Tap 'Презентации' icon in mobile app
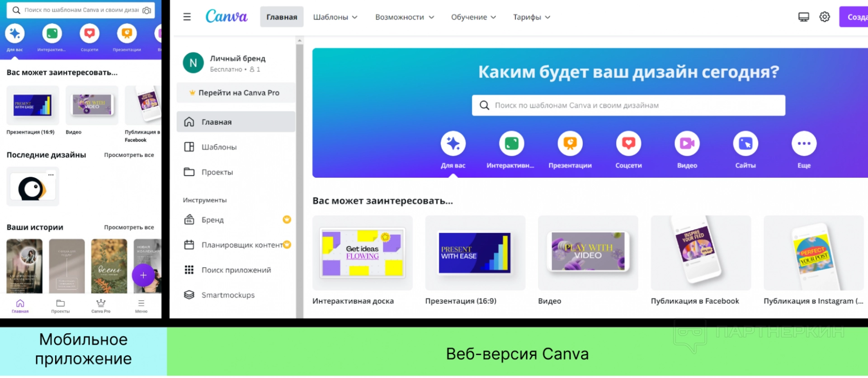The width and height of the screenshot is (868, 378). [x=127, y=33]
